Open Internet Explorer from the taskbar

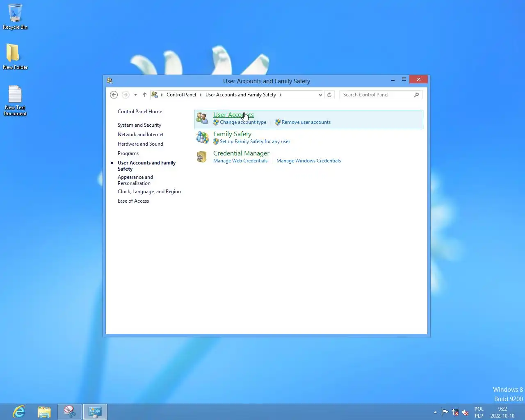point(19,411)
